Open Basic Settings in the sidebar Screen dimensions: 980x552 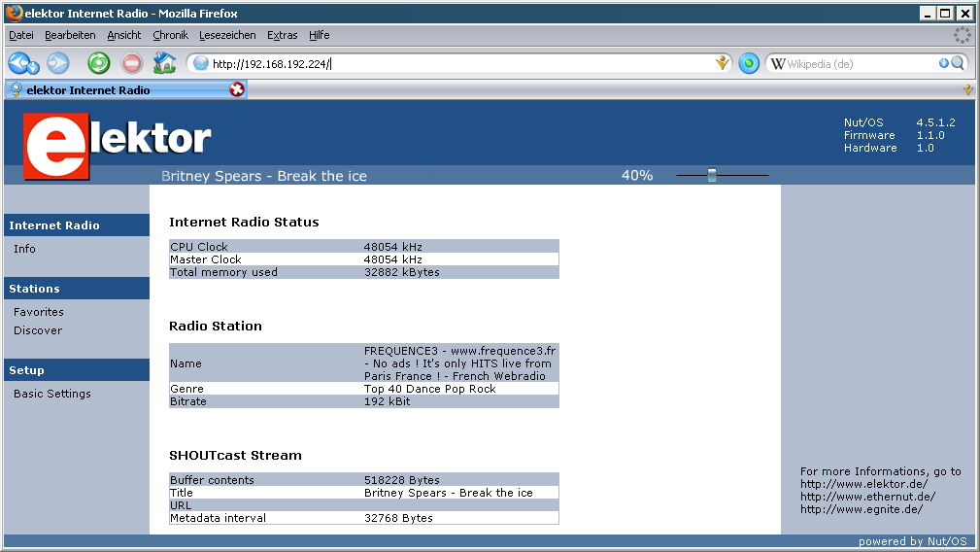[52, 394]
